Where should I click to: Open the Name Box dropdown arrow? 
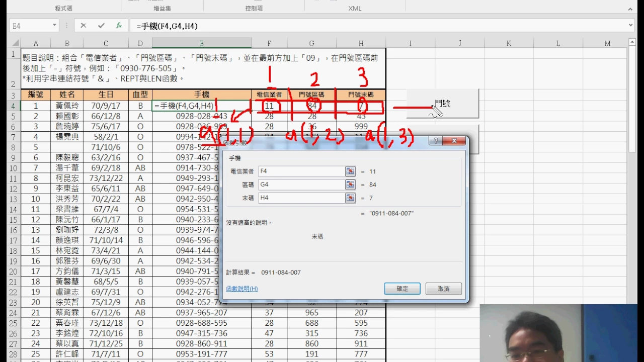click(54, 26)
